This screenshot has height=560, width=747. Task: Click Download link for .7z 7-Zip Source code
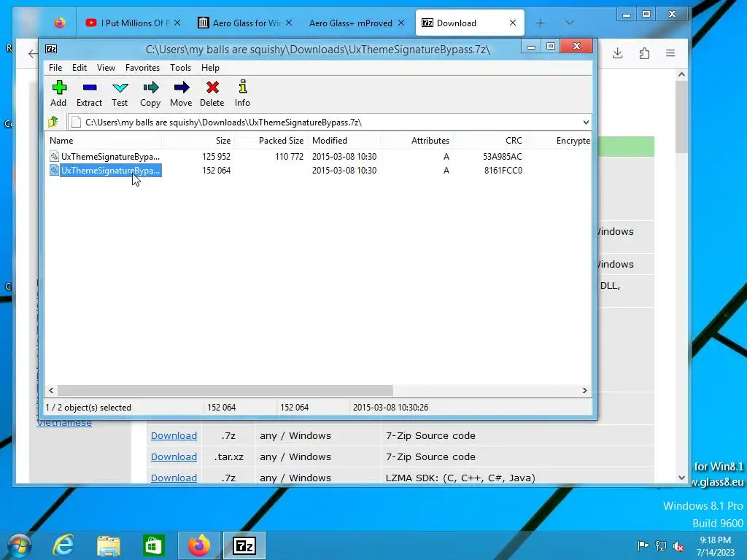(x=174, y=436)
